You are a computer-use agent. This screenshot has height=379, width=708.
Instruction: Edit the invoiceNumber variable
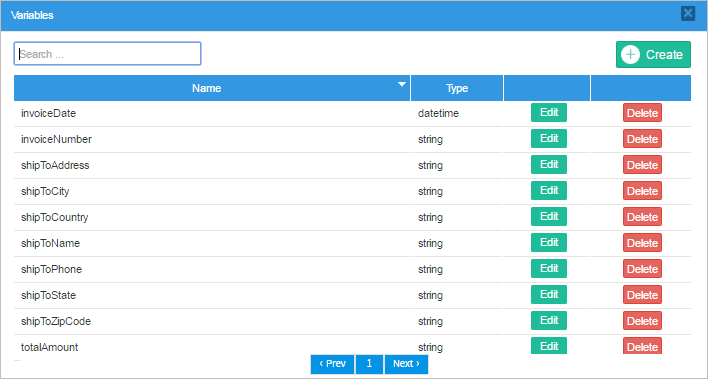pos(549,139)
